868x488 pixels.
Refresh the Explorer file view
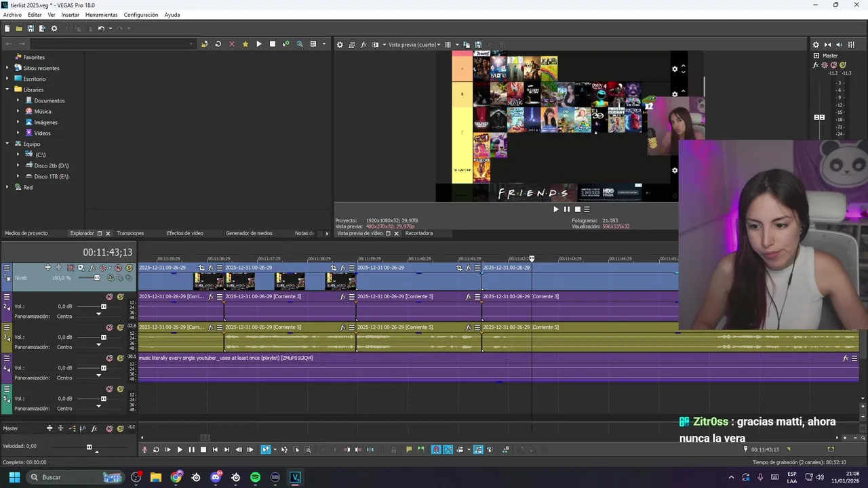tap(218, 44)
